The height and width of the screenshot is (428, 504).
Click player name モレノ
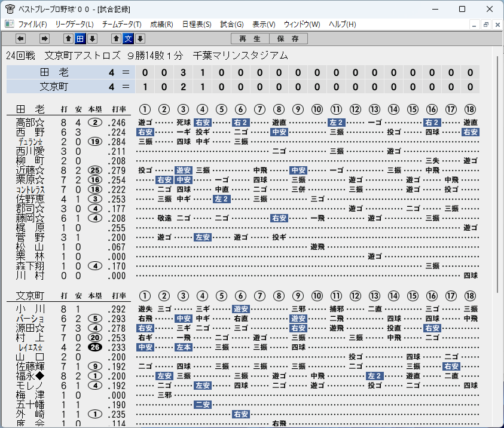point(30,386)
